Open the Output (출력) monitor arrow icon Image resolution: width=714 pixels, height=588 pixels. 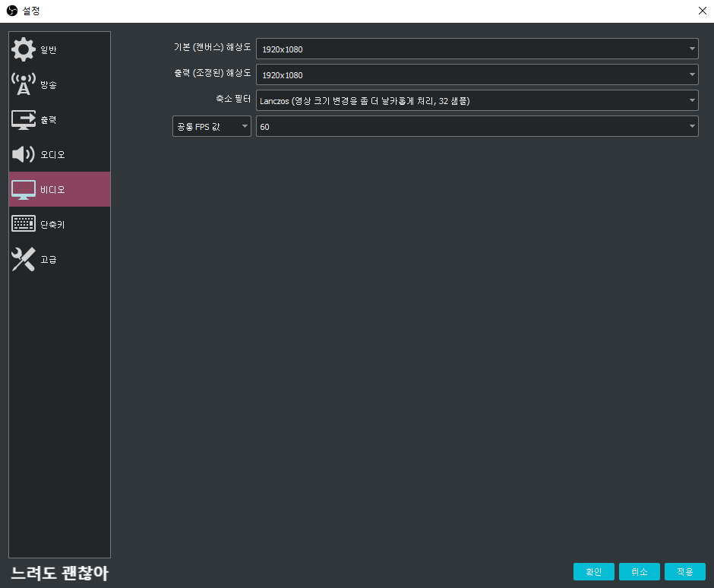tap(24, 120)
